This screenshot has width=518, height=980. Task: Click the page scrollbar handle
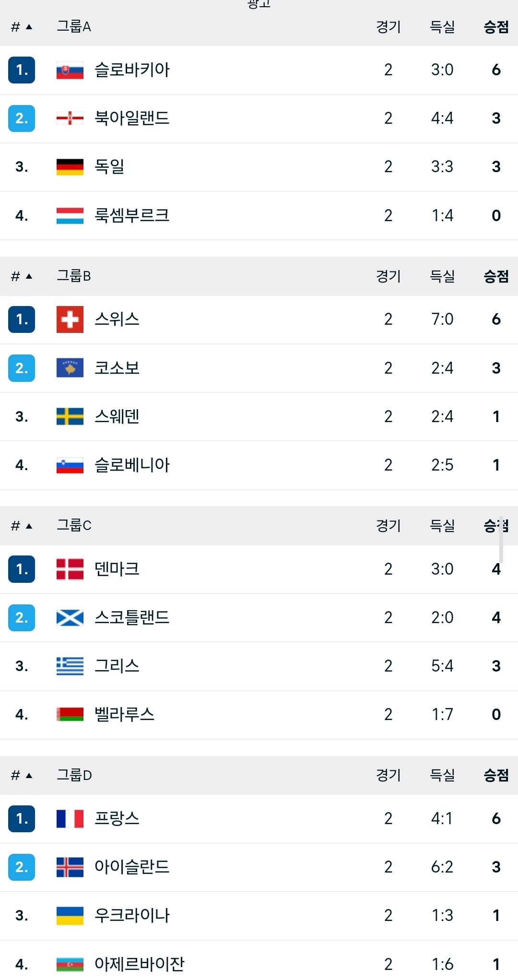click(501, 540)
